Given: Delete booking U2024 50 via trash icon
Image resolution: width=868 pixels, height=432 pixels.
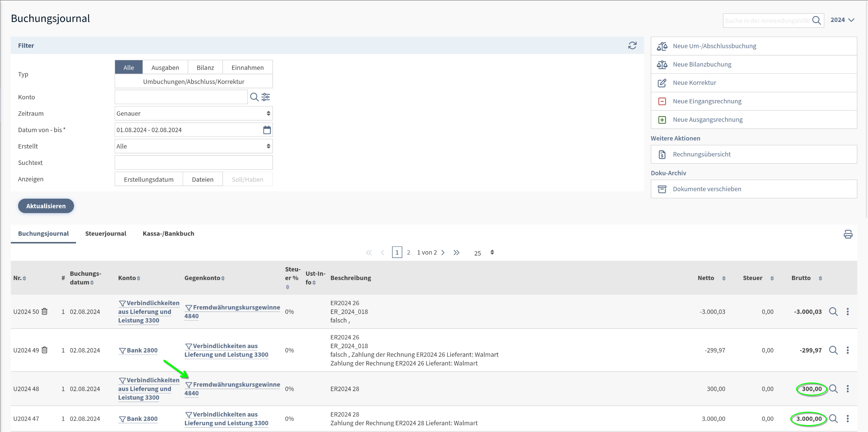Looking at the screenshot, I should [x=45, y=311].
